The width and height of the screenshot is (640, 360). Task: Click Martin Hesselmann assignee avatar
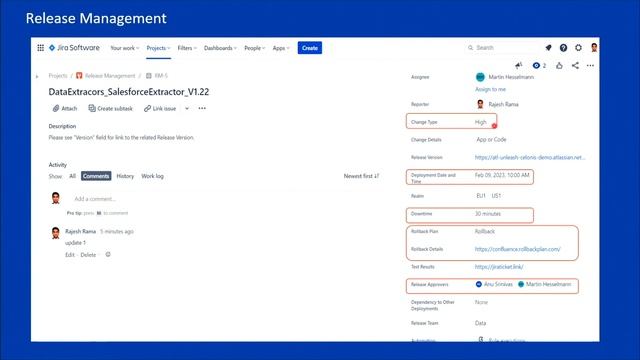pos(480,77)
